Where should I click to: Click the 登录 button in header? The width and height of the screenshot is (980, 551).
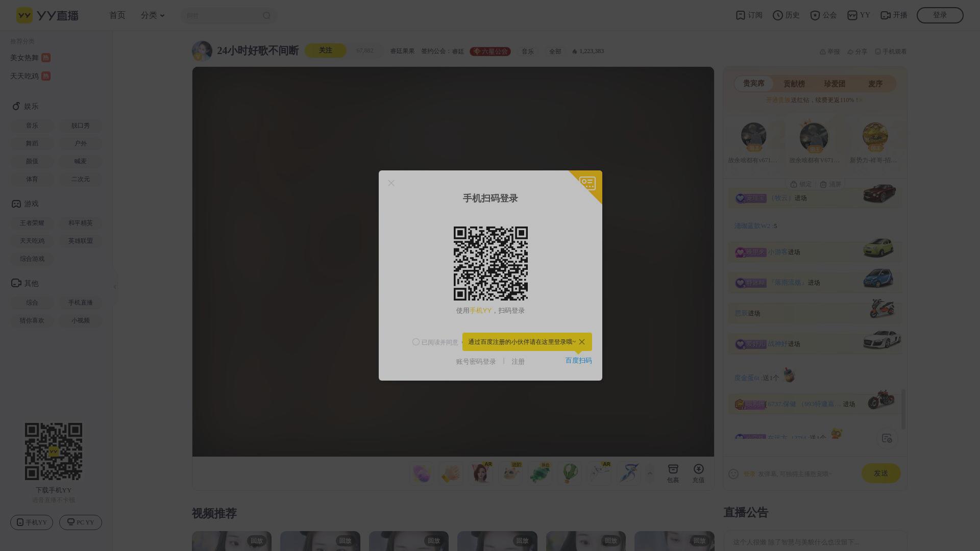coord(940,15)
